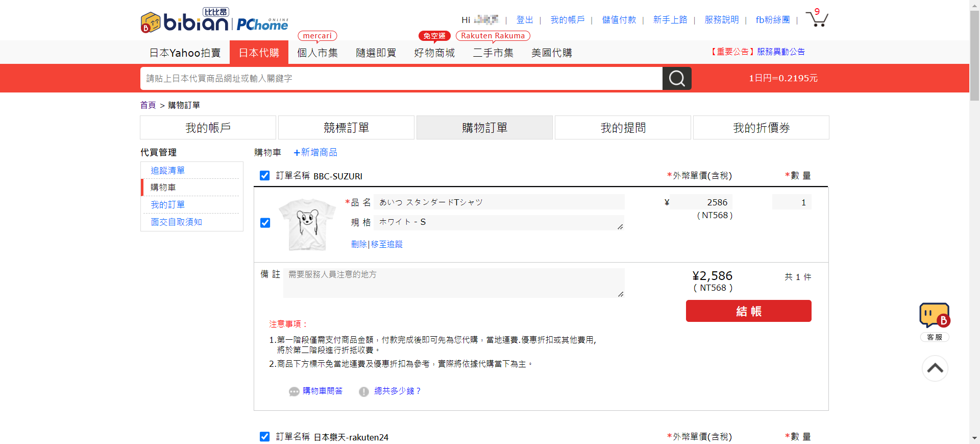Open the fb粉絲團 link
Screen dimensions: 980x444
click(773, 20)
